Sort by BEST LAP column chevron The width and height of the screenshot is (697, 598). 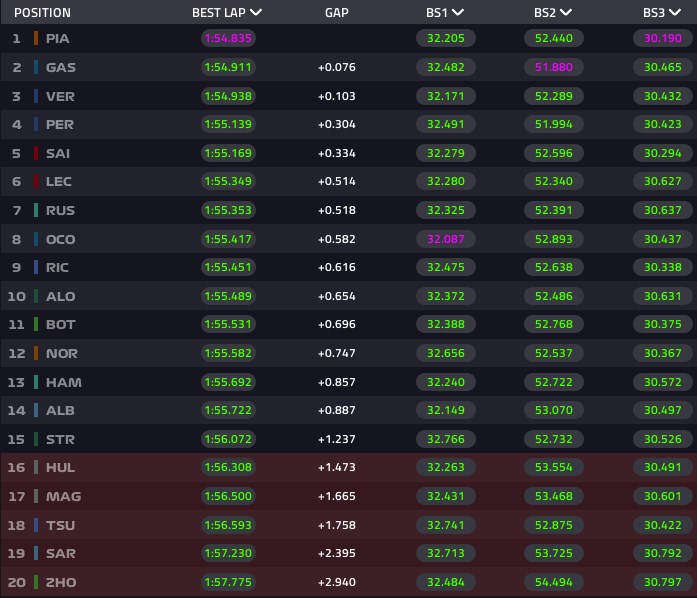coord(256,12)
